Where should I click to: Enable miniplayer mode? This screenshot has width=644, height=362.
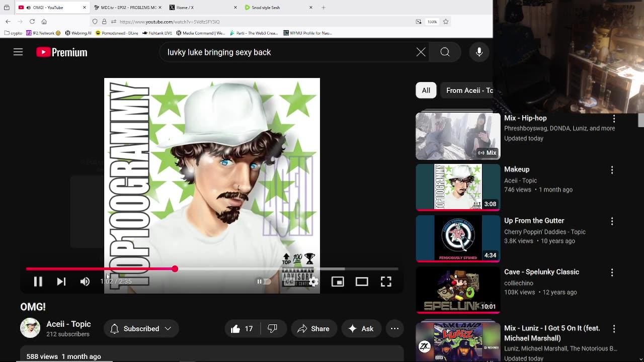[x=338, y=282]
